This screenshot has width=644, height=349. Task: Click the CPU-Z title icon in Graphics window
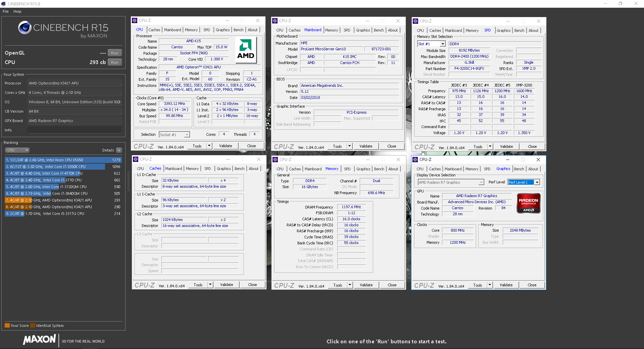[415, 160]
